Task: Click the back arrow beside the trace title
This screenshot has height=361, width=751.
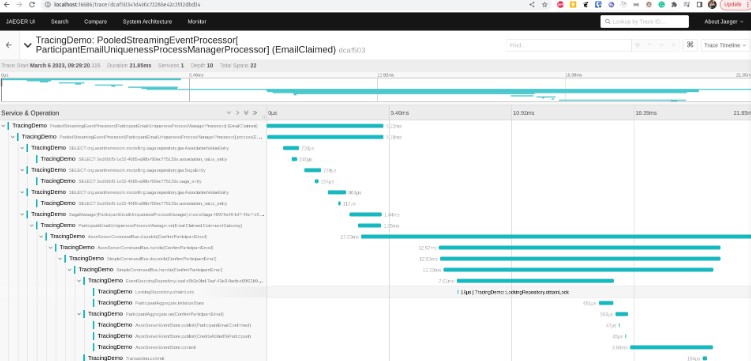Action: [x=9, y=45]
